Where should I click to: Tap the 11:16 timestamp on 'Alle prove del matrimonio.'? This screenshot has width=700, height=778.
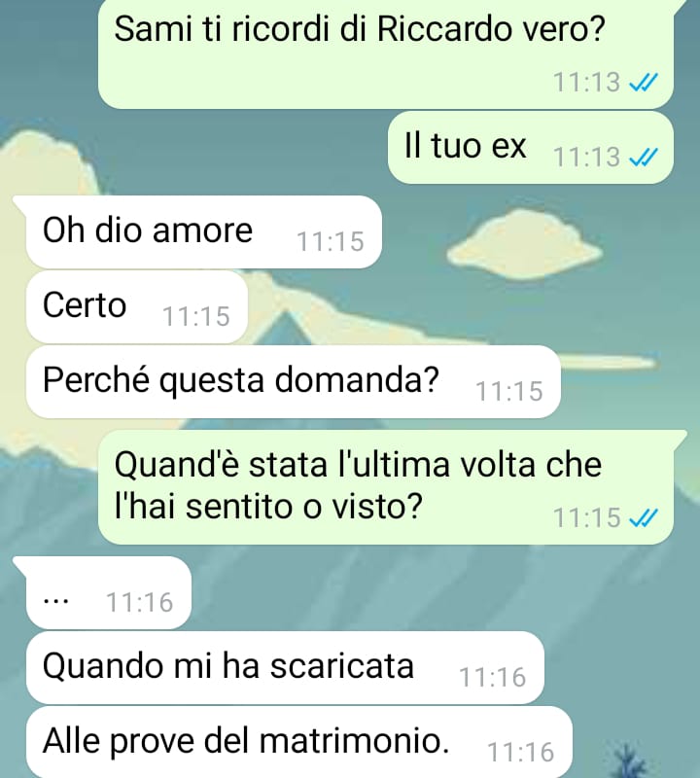coord(521,752)
